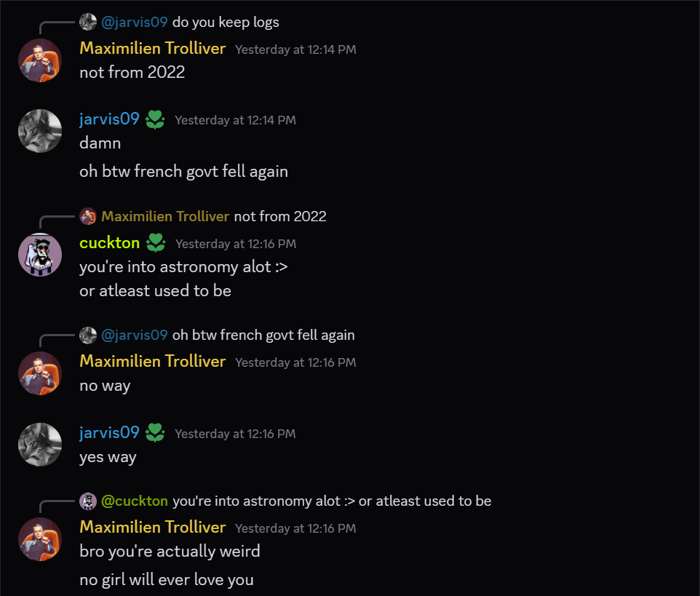The image size is (700, 596).
Task: Jump to replied astronomy message preview at bottom
Action: [x=332, y=501]
